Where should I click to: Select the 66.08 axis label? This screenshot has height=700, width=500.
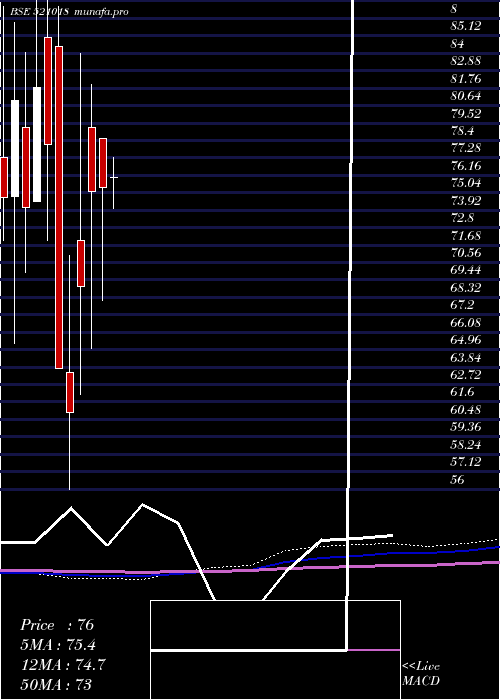[466, 322]
